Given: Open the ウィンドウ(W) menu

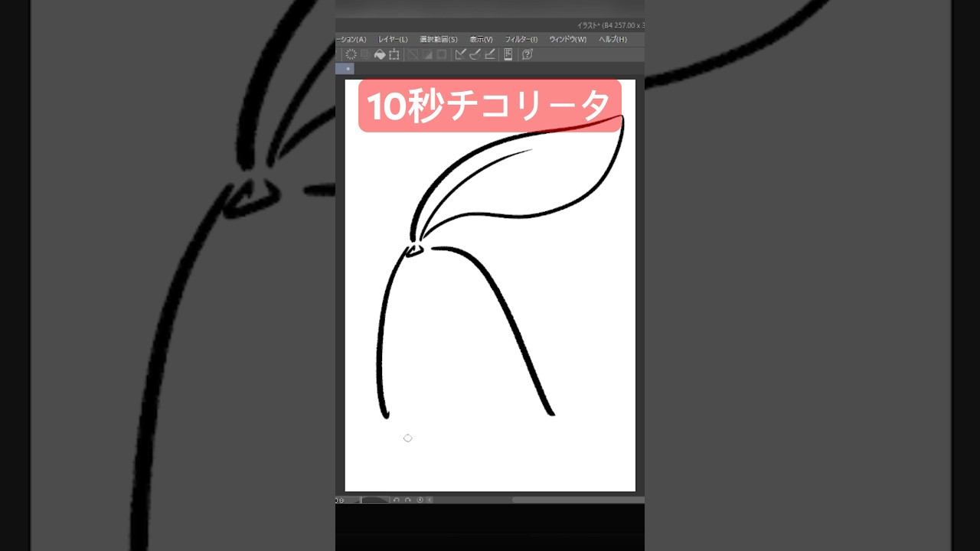Looking at the screenshot, I should 567,39.
